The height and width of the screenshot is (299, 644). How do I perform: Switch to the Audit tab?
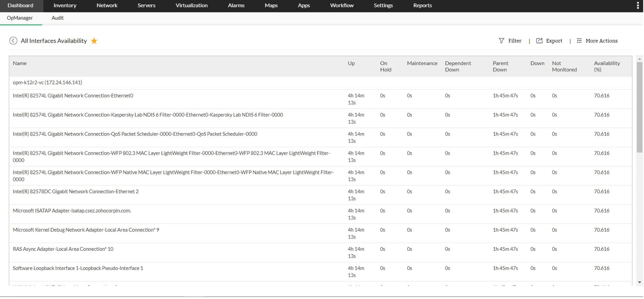[x=58, y=18]
